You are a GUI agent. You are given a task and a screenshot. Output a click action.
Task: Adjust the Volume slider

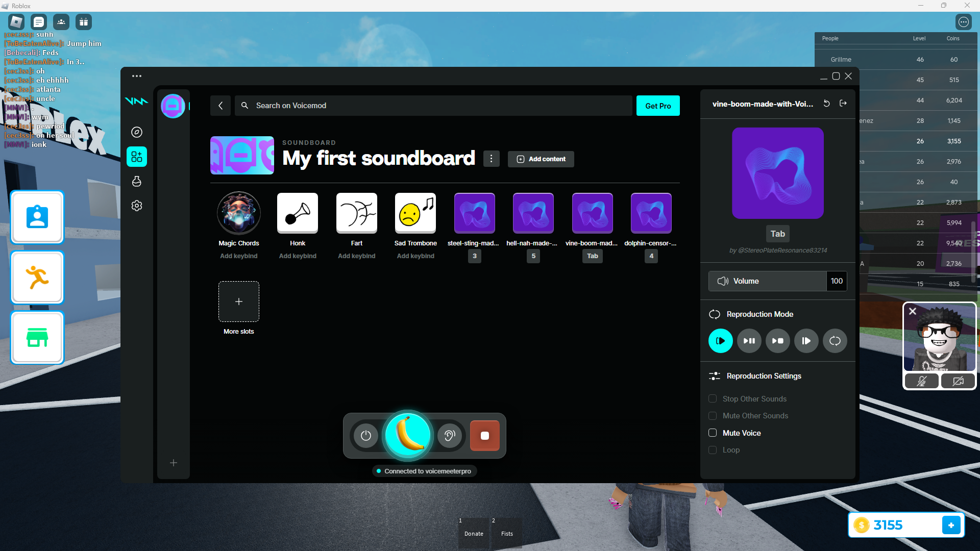coord(768,281)
